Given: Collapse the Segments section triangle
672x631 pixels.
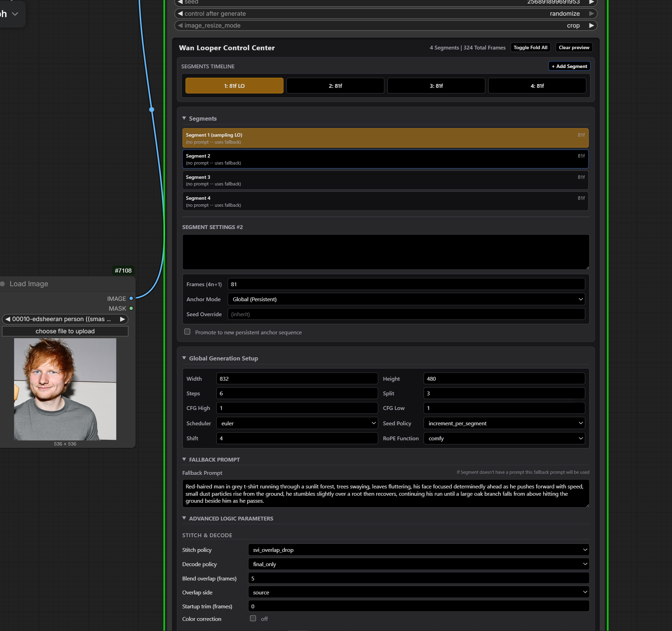Looking at the screenshot, I should coord(184,118).
